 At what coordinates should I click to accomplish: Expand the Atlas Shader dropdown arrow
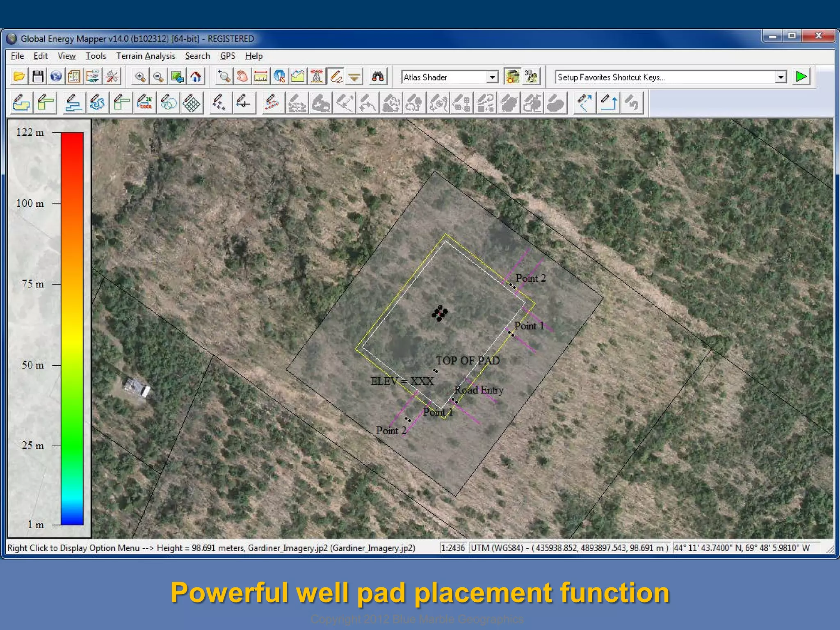point(492,77)
